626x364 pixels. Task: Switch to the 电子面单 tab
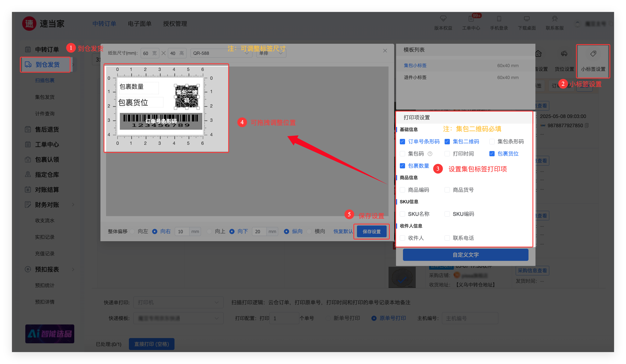[140, 24]
